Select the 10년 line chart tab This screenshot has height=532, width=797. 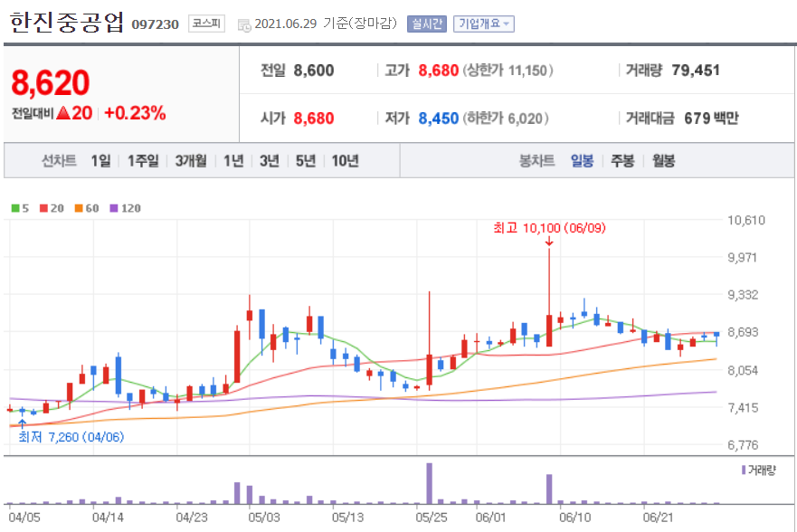point(346,161)
